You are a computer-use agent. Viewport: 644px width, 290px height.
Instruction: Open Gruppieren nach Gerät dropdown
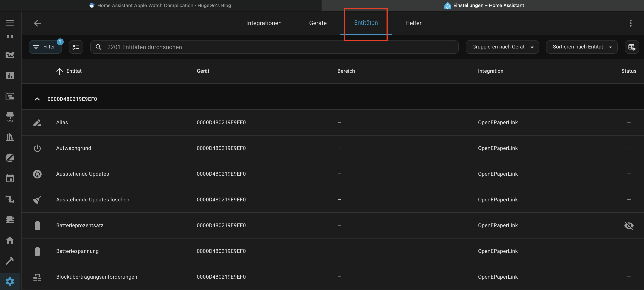pos(502,47)
